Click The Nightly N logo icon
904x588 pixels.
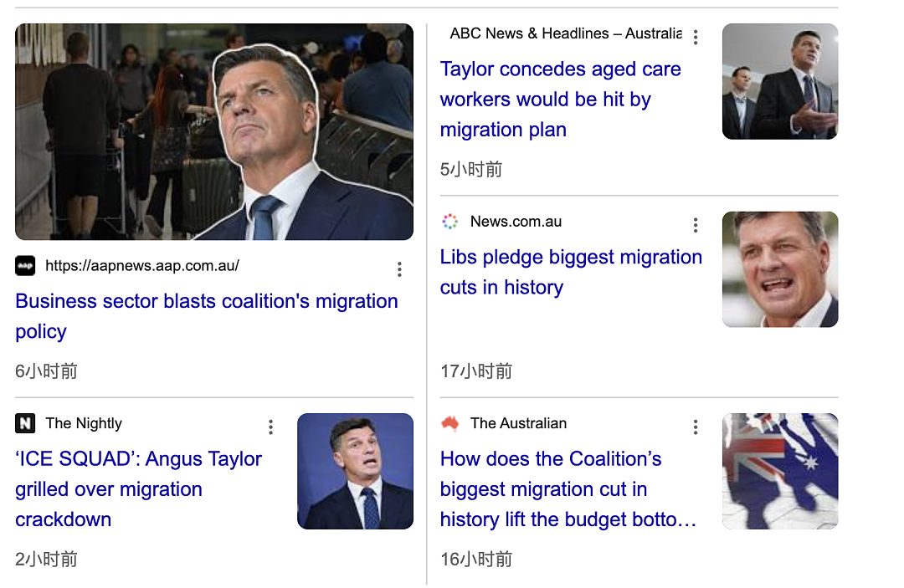[25, 423]
